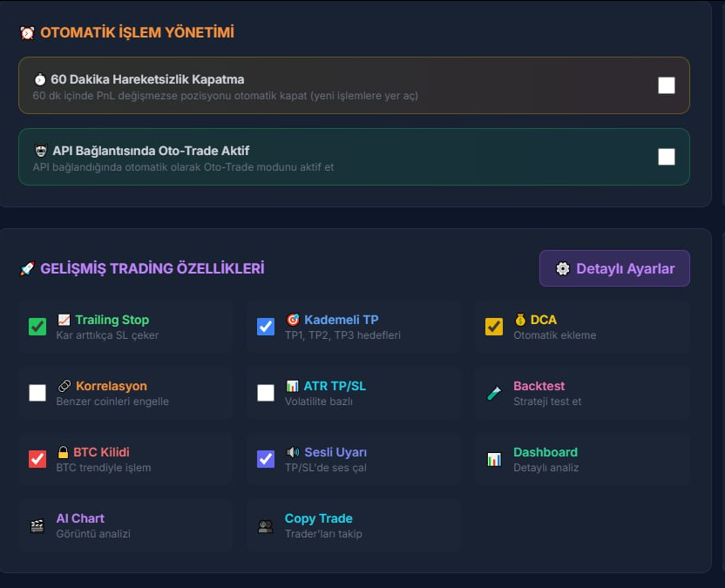Click 'Detaylı analiz' description

(546, 468)
